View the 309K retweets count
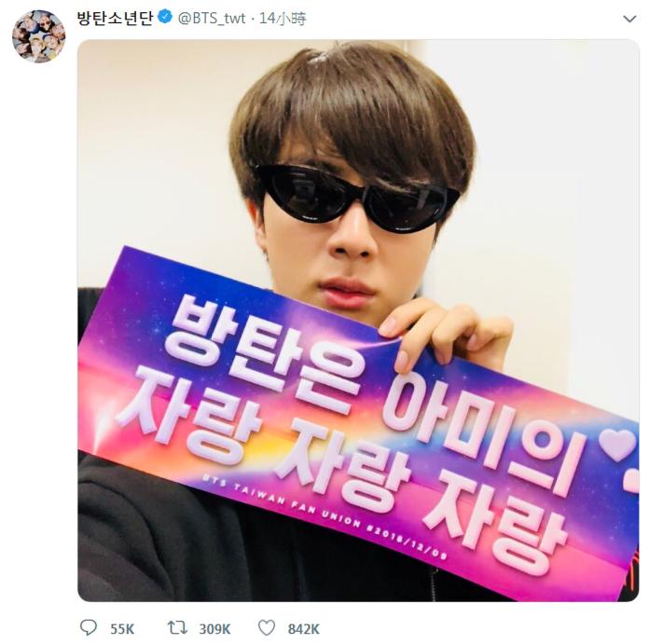The image size is (649, 644). point(214,629)
